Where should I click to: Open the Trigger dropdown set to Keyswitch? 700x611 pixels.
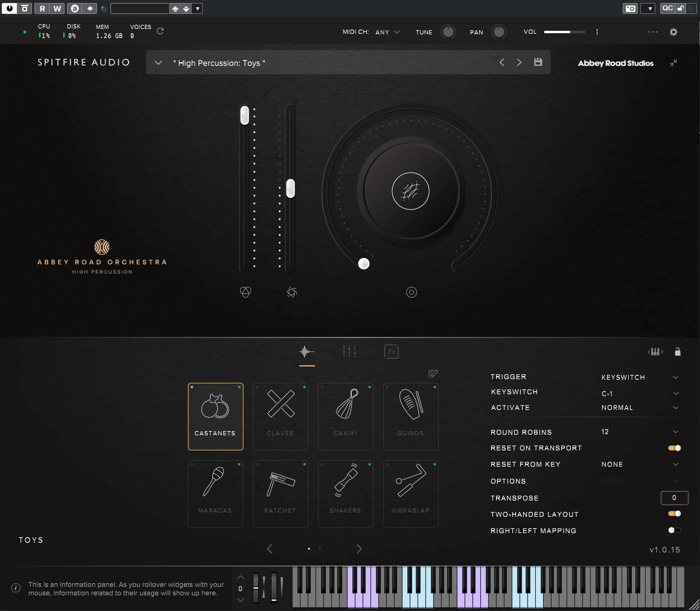[x=640, y=377]
